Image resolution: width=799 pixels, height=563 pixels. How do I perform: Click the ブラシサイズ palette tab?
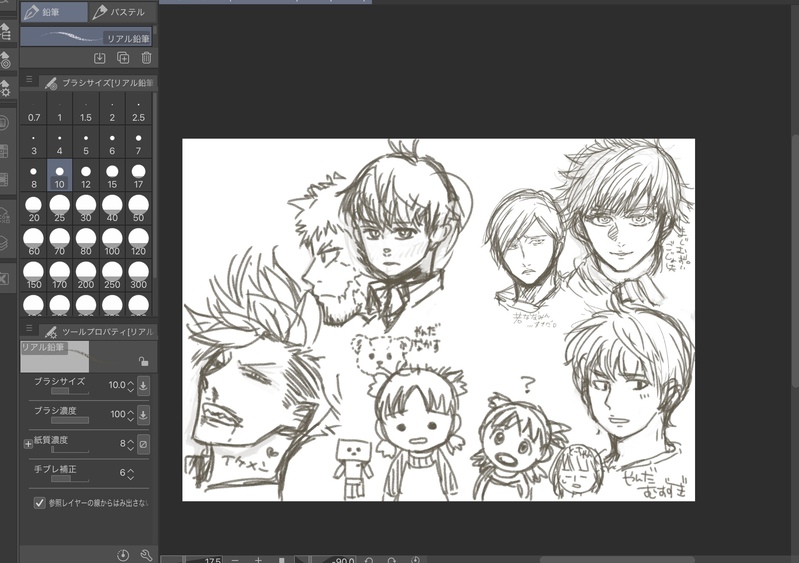pyautogui.click(x=99, y=83)
